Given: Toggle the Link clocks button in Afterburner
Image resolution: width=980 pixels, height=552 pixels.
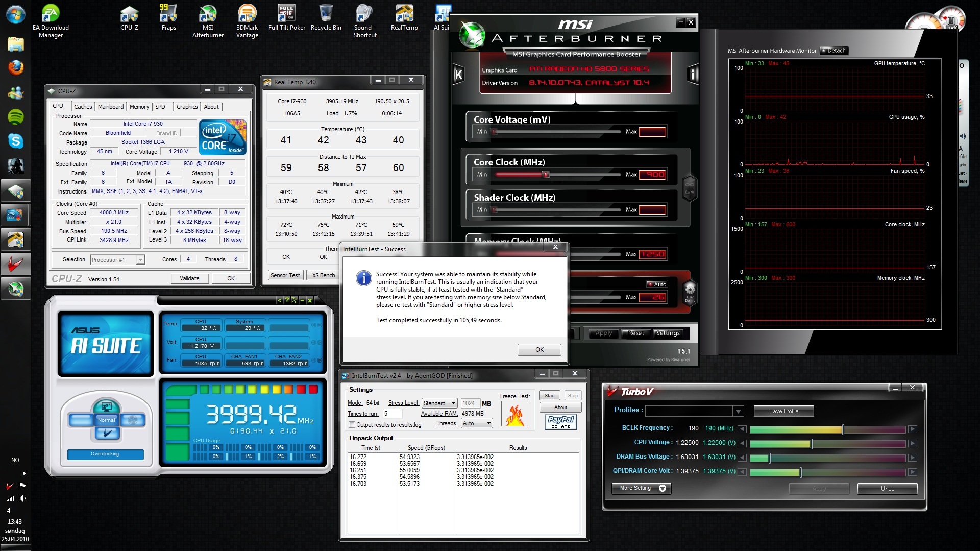Looking at the screenshot, I should [690, 188].
